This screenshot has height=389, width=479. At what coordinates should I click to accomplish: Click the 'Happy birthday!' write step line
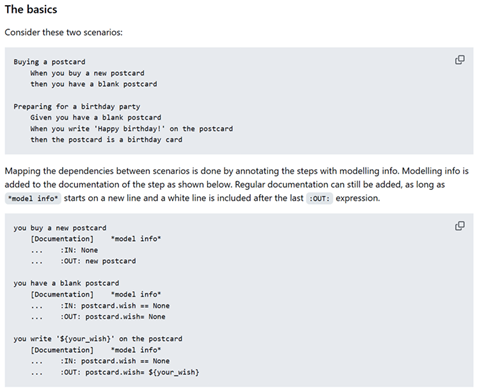pos(132,129)
